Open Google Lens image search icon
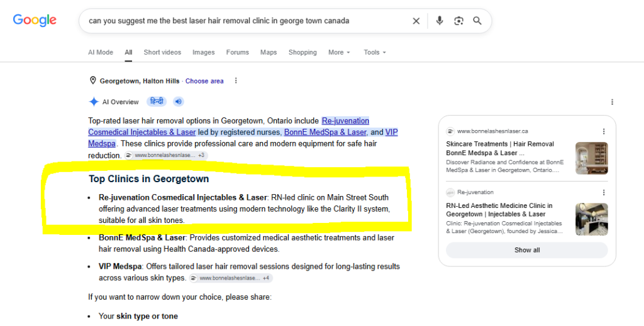Viewport: 644px width, 326px height. 458,21
